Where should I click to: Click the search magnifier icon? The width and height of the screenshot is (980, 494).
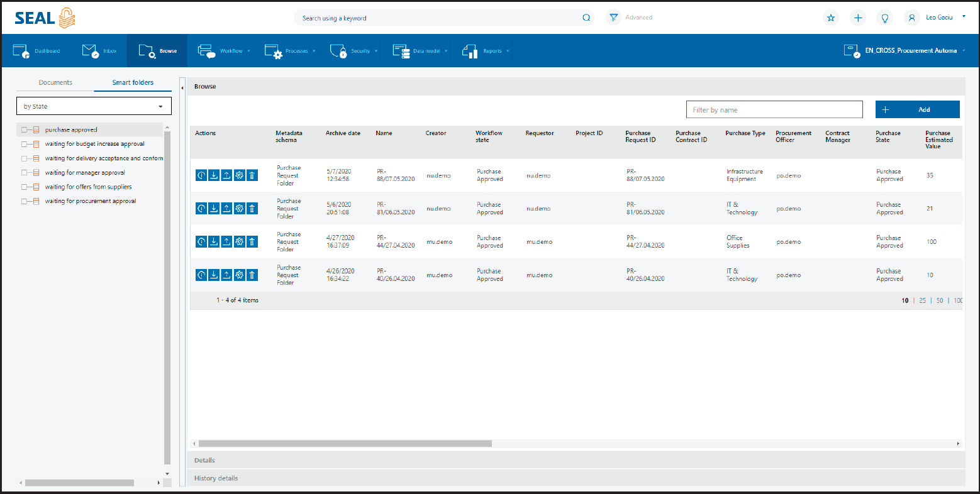tap(586, 18)
